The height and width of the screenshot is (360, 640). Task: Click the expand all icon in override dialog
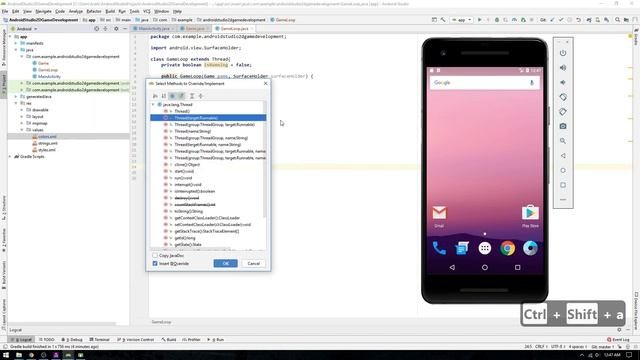point(192,96)
